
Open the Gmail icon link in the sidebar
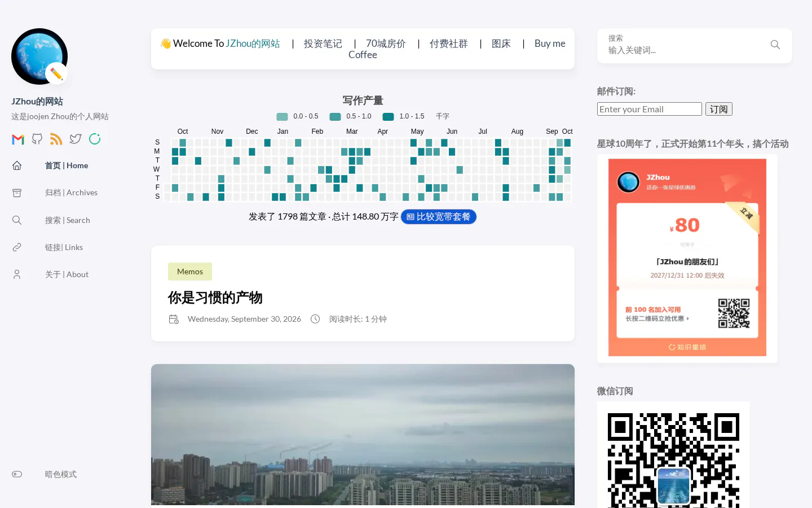point(18,139)
